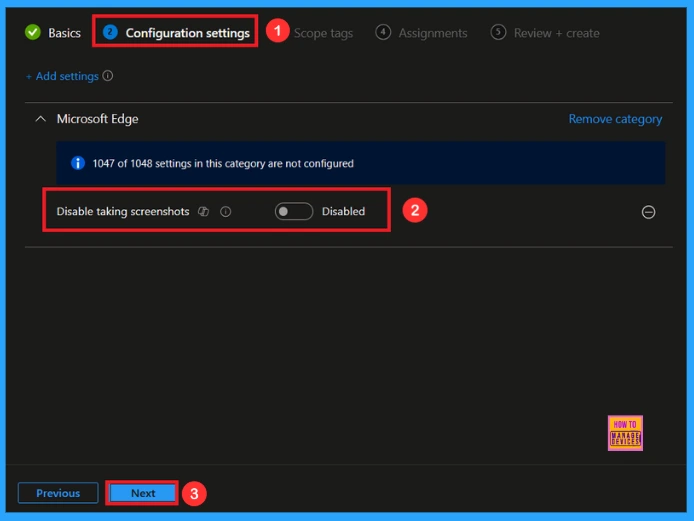Click copilot icon beside Disable taking screenshots
694x521 pixels.
pyautogui.click(x=203, y=211)
